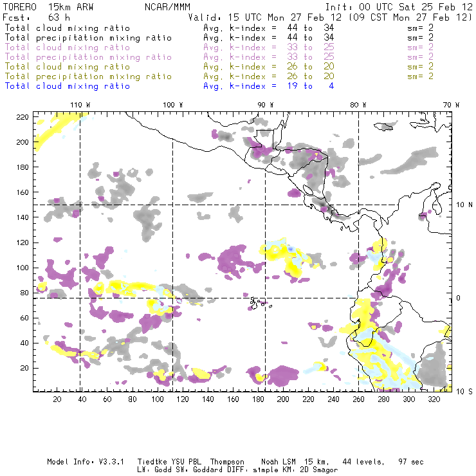The width and height of the screenshot is (476, 476).
Task: Select the "110 W" longitude label
Action: click(x=80, y=105)
